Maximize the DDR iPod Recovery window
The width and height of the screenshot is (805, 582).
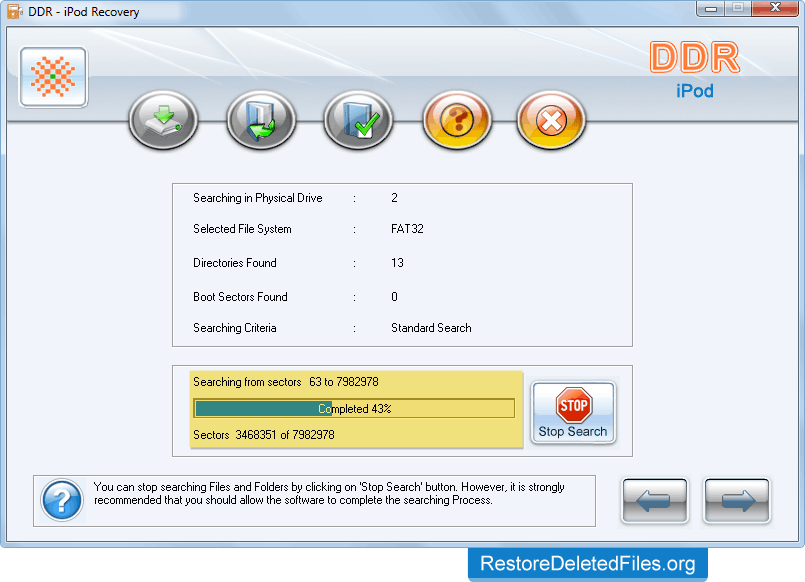(738, 8)
